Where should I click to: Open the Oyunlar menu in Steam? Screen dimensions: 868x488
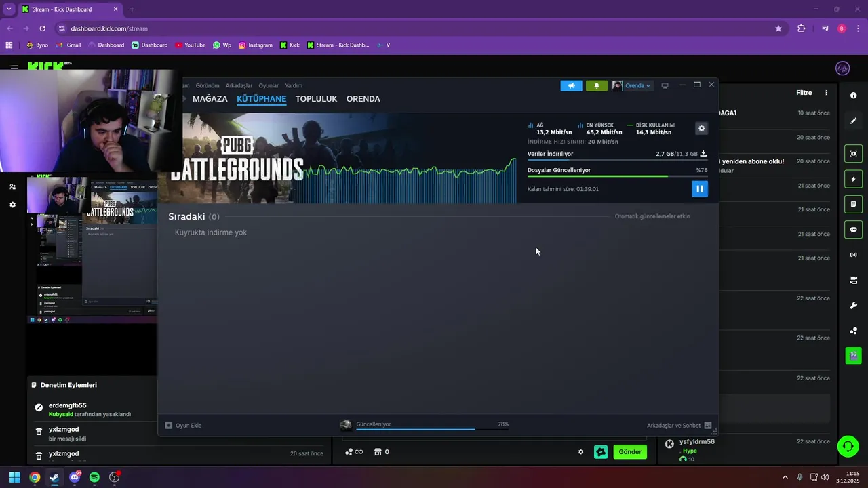click(x=269, y=85)
